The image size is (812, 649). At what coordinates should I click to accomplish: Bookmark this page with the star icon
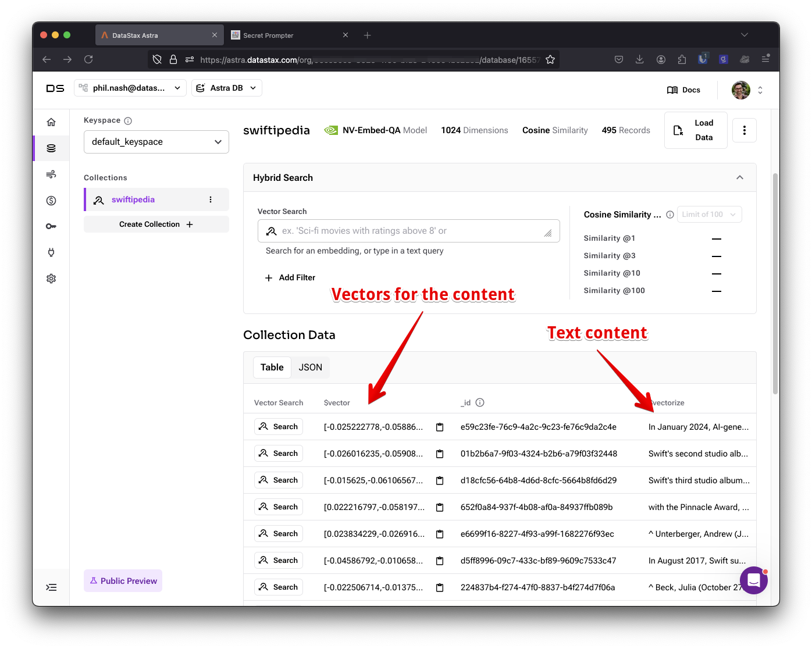pos(550,59)
